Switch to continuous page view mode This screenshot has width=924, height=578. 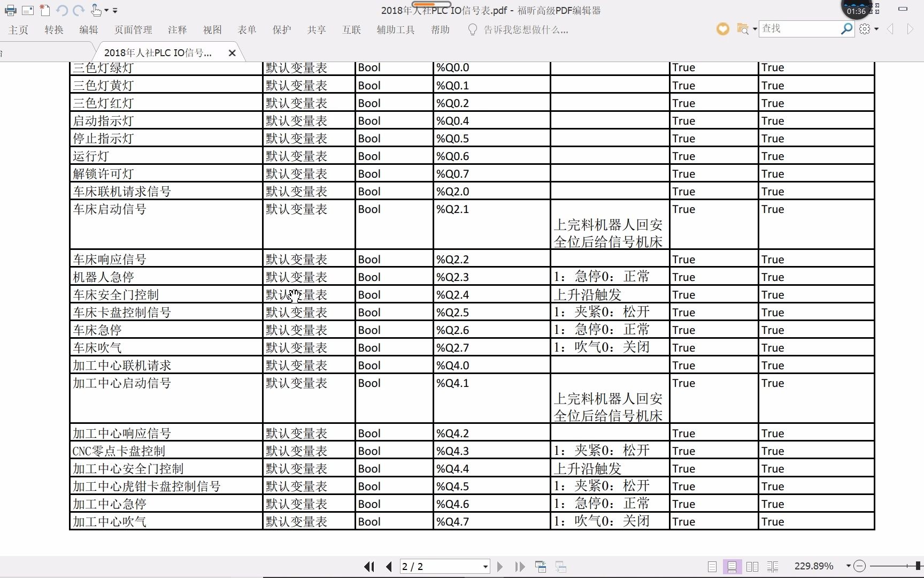pyautogui.click(x=732, y=566)
